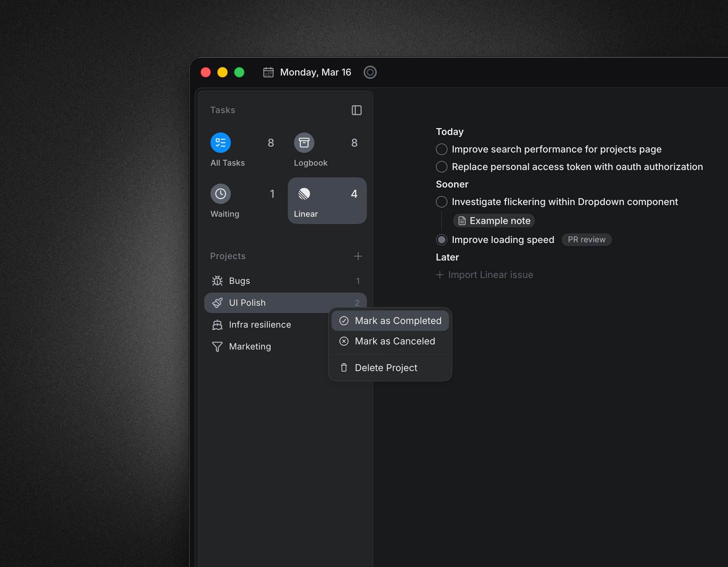
Task: Click the calendar icon beside the date
Action: [x=268, y=72]
